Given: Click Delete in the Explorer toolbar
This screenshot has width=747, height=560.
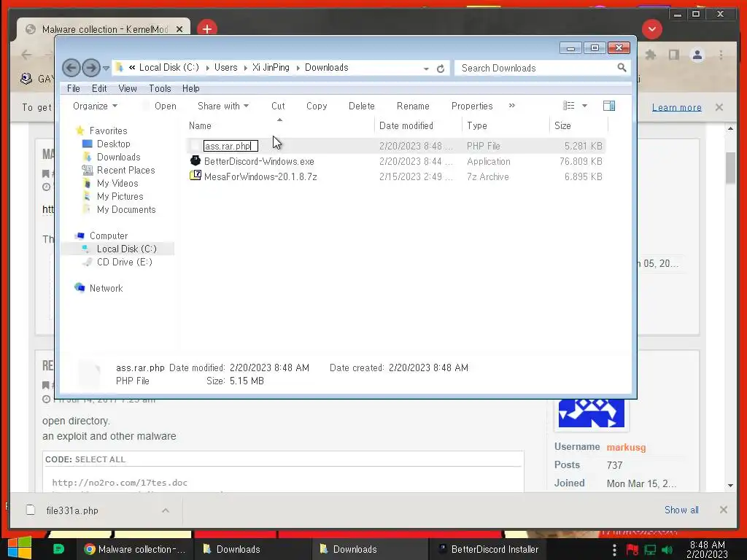Looking at the screenshot, I should [362, 106].
